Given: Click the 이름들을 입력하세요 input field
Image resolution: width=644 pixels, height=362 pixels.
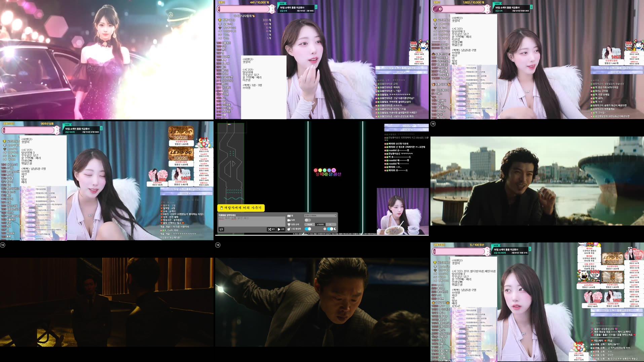Looking at the screenshot, I should 249,220.
